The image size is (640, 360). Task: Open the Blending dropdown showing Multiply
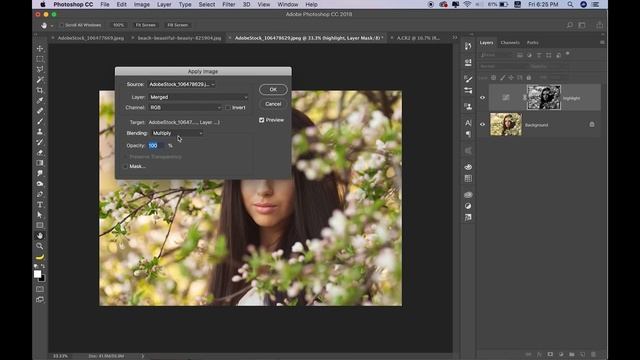tap(177, 133)
